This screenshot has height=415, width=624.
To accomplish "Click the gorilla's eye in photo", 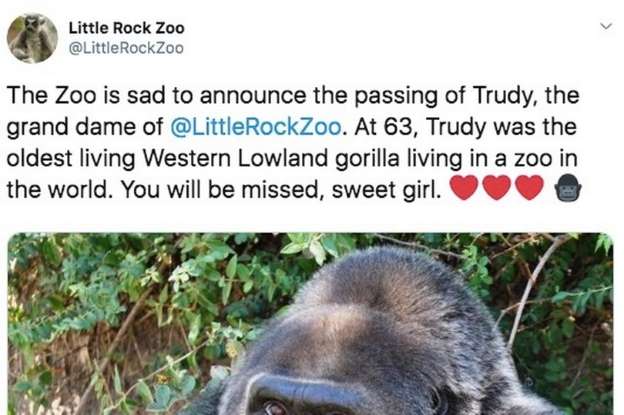I will point(275,408).
